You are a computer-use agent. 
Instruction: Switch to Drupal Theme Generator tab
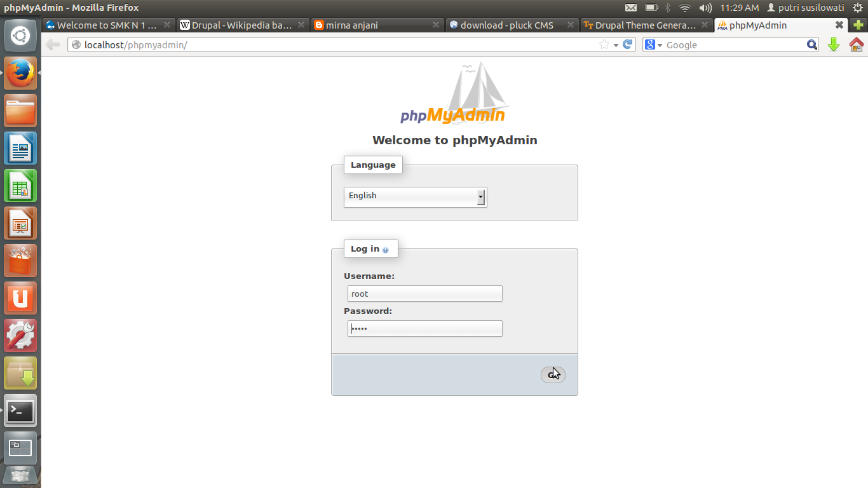click(x=647, y=25)
